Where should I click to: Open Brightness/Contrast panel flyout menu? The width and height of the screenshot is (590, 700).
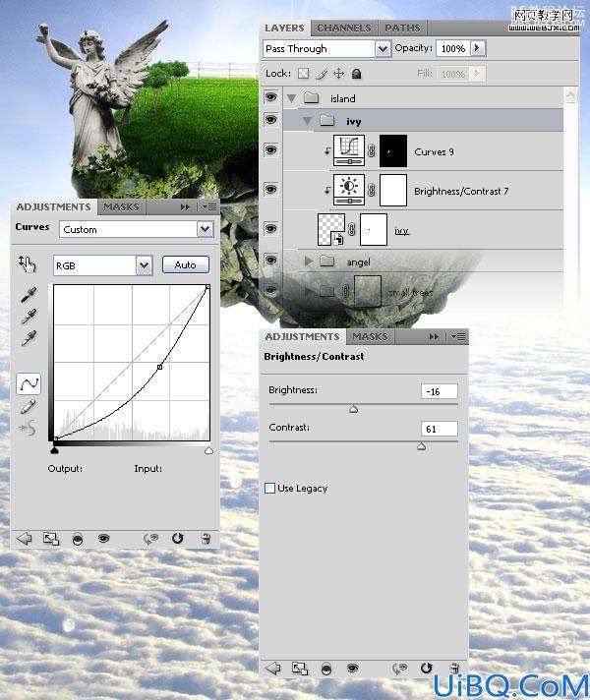(x=458, y=336)
